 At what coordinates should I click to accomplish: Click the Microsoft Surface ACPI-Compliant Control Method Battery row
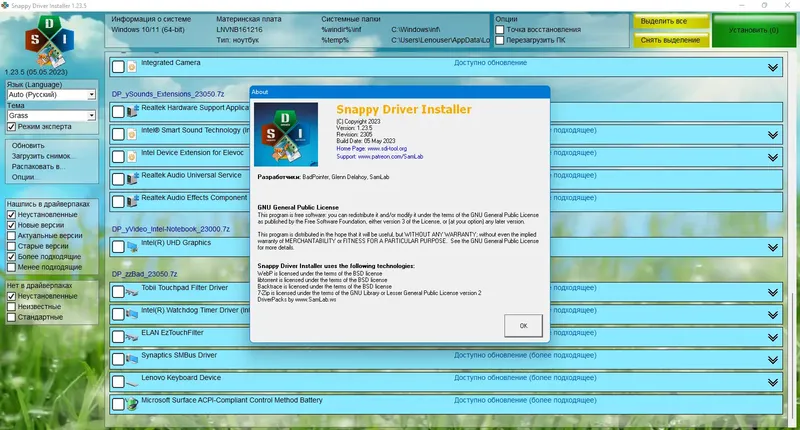(446, 404)
